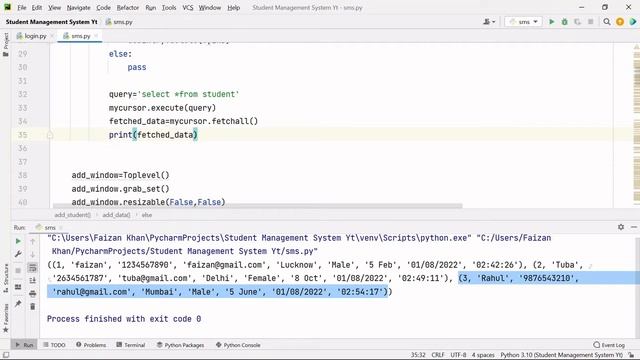The height and width of the screenshot is (360, 640).
Task: Open Python 3.10 interpreter selector
Action: pos(561,355)
